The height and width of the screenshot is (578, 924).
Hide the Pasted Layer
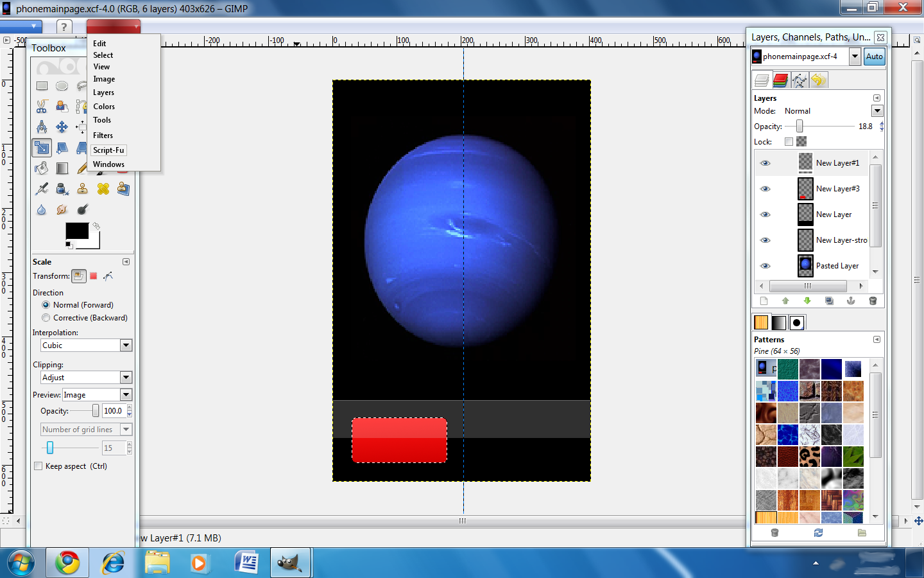(765, 265)
